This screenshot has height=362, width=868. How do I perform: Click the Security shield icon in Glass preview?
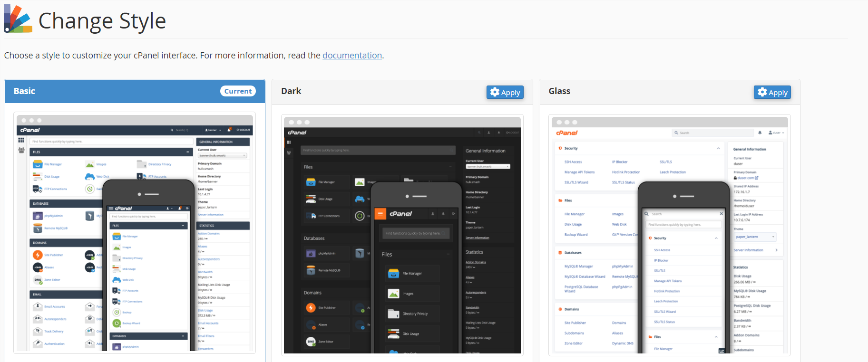click(x=560, y=148)
